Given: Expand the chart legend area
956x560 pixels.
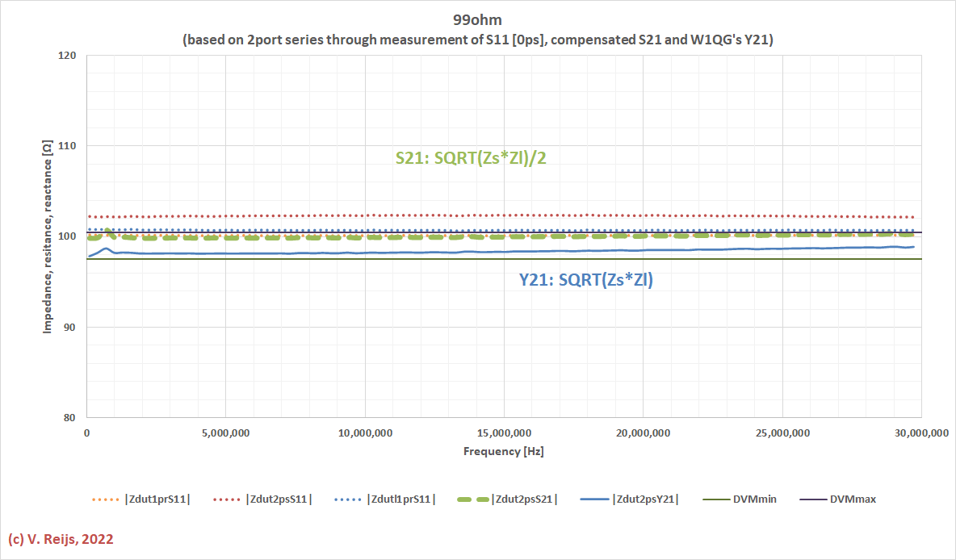Looking at the screenshot, I should [484, 499].
